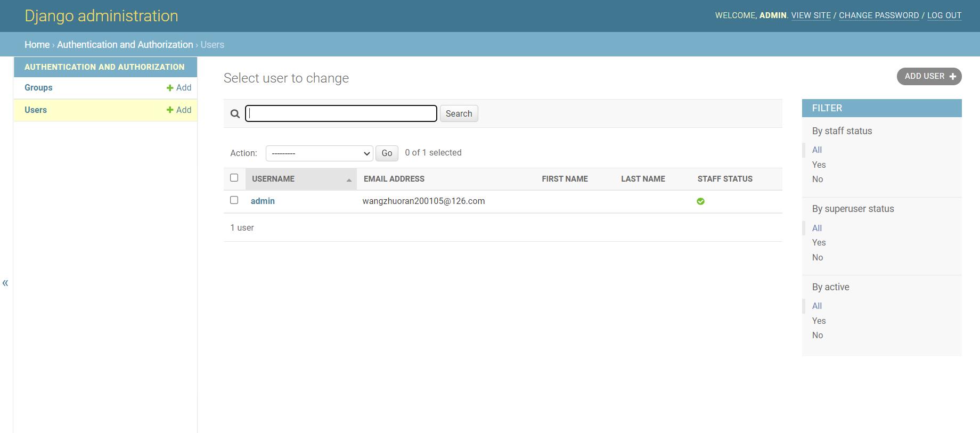Image resolution: width=980 pixels, height=433 pixels.
Task: Focus the user search input field
Action: [341, 113]
